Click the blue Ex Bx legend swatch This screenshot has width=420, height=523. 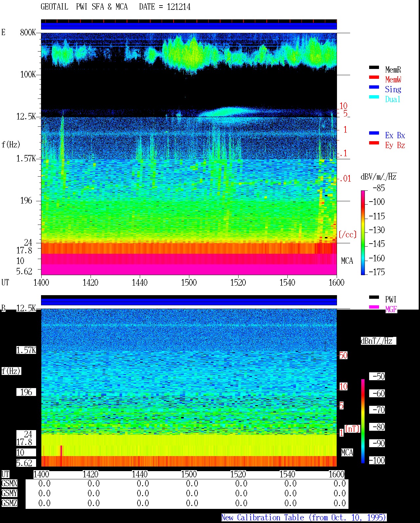point(374,133)
